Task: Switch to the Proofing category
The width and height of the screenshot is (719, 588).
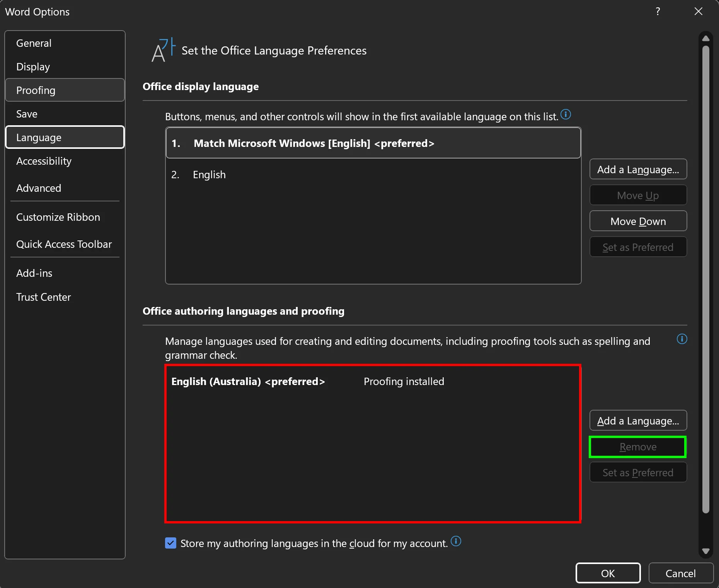Action: (65, 90)
